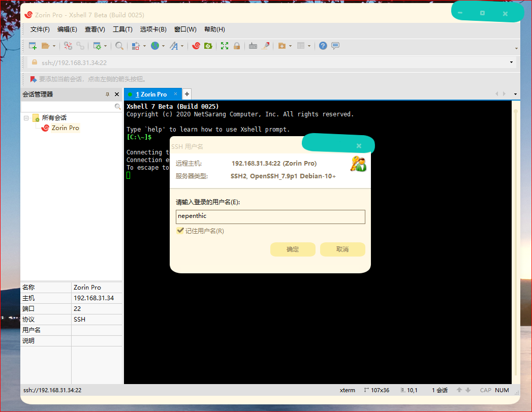The image size is (532, 412).
Task: Click the new folder plus icon
Action: pos(282,46)
